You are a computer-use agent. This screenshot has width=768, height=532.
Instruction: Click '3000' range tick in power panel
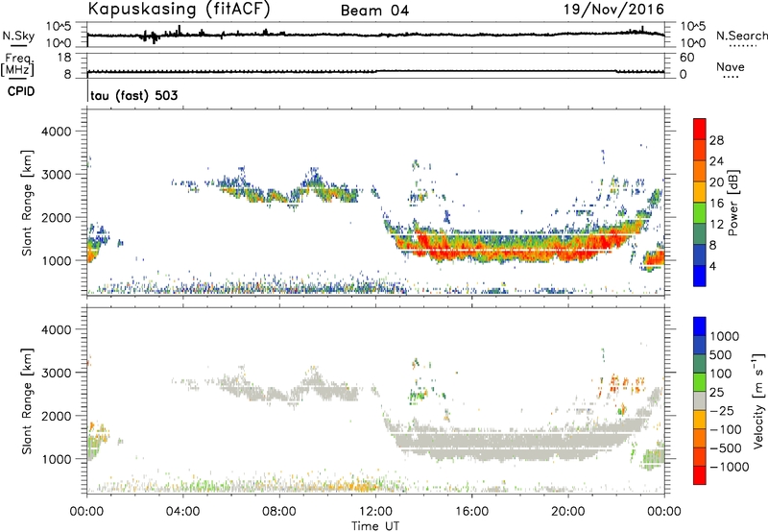click(56, 175)
